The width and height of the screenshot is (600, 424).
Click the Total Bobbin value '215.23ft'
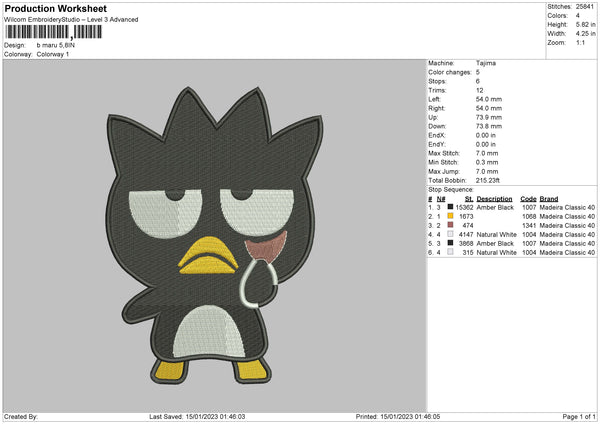[x=488, y=180]
